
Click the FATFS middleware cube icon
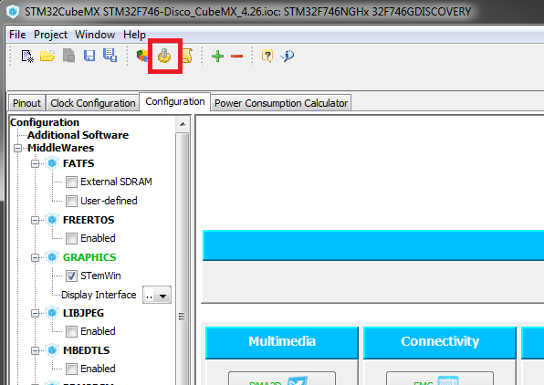coord(52,163)
